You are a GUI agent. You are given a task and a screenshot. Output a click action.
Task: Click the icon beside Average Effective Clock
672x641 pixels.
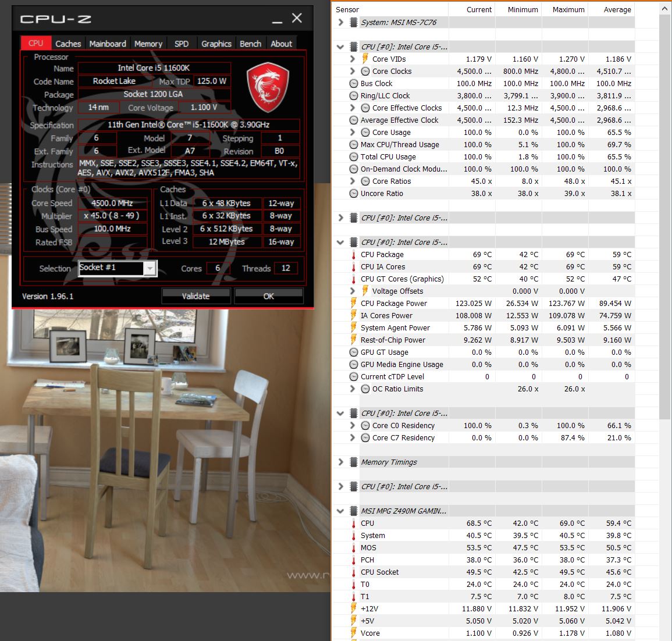click(x=354, y=120)
